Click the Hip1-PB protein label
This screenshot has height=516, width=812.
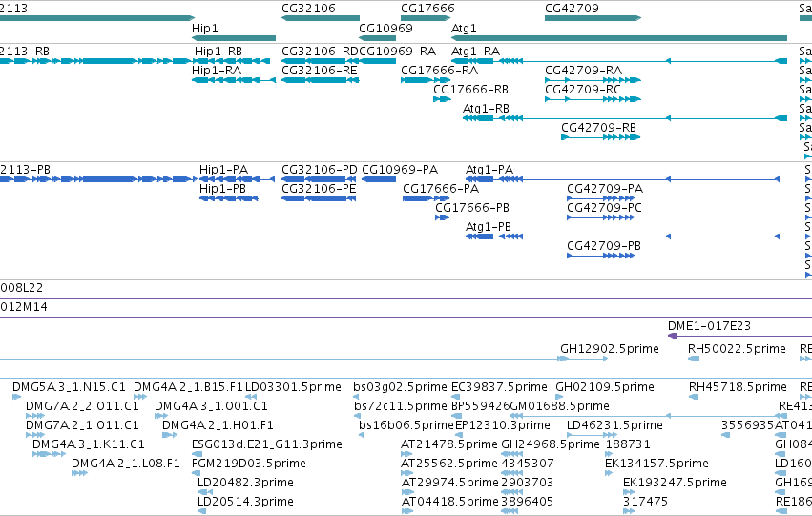point(222,189)
